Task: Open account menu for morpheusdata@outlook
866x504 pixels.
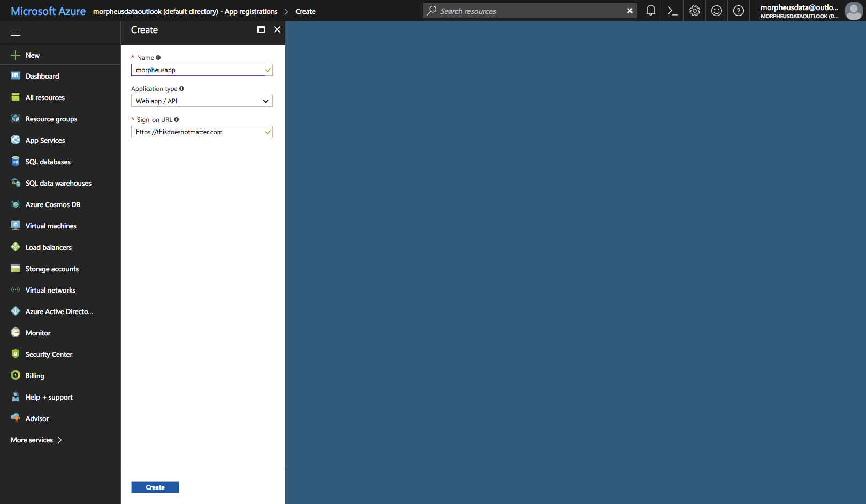Action: click(x=800, y=11)
